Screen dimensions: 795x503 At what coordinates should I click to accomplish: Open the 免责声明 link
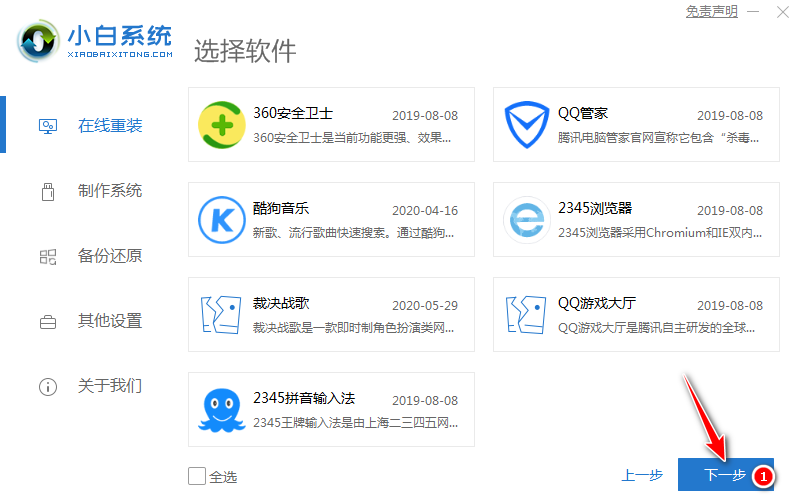coord(711,12)
